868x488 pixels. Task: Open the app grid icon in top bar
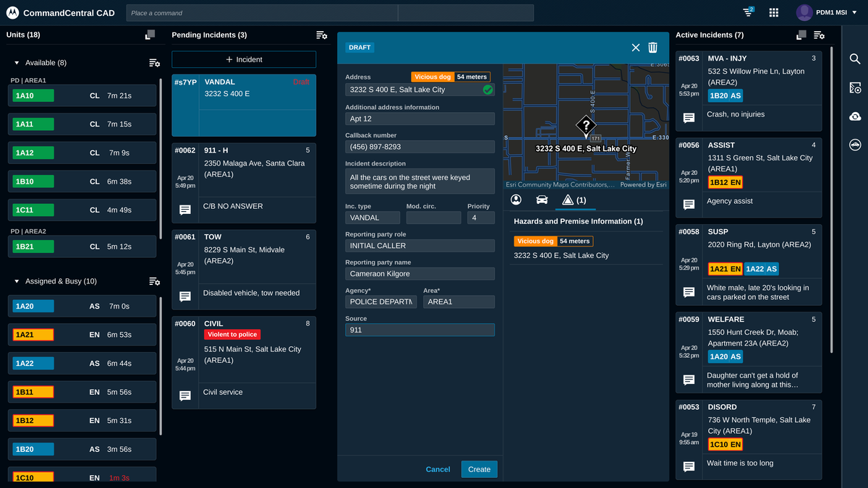773,12
